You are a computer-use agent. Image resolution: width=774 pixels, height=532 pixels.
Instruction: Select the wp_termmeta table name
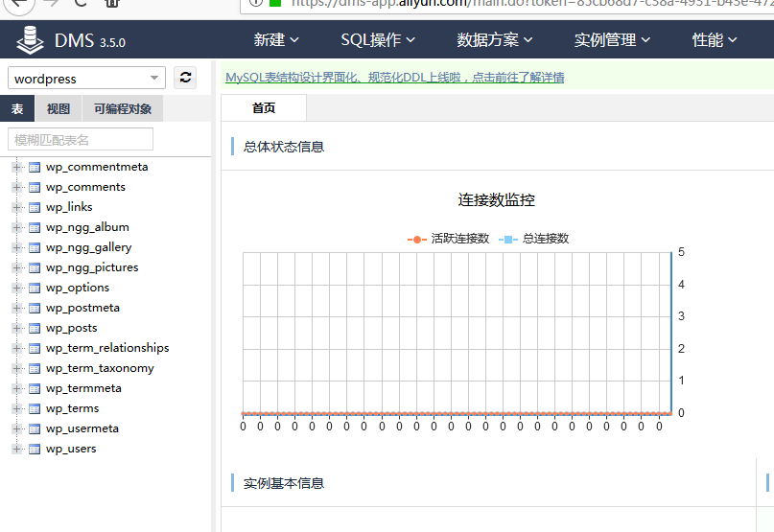(83, 388)
